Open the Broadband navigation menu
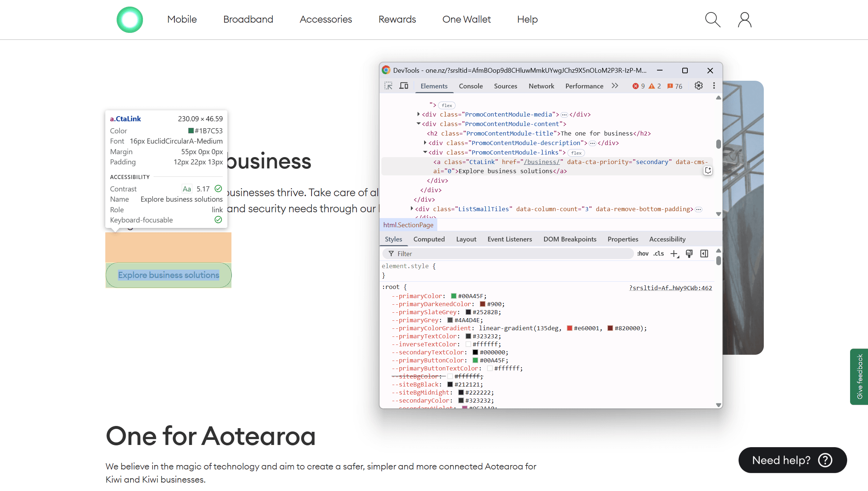This screenshot has width=868, height=491. tap(248, 19)
